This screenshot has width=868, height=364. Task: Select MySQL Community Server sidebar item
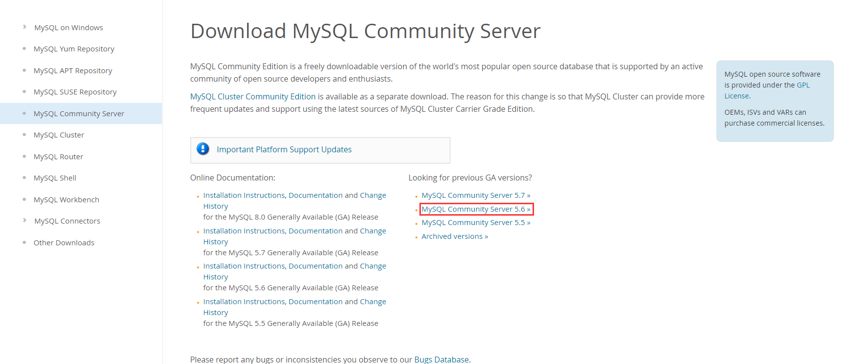(x=79, y=114)
